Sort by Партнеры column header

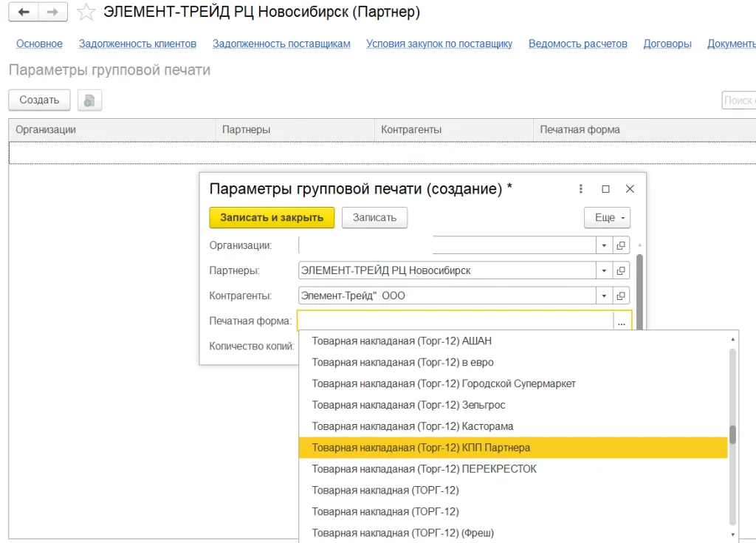coord(295,130)
